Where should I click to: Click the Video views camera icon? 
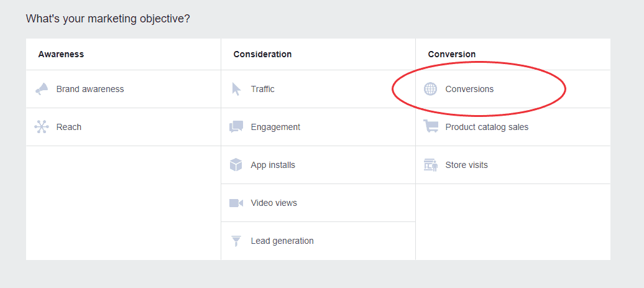236,203
